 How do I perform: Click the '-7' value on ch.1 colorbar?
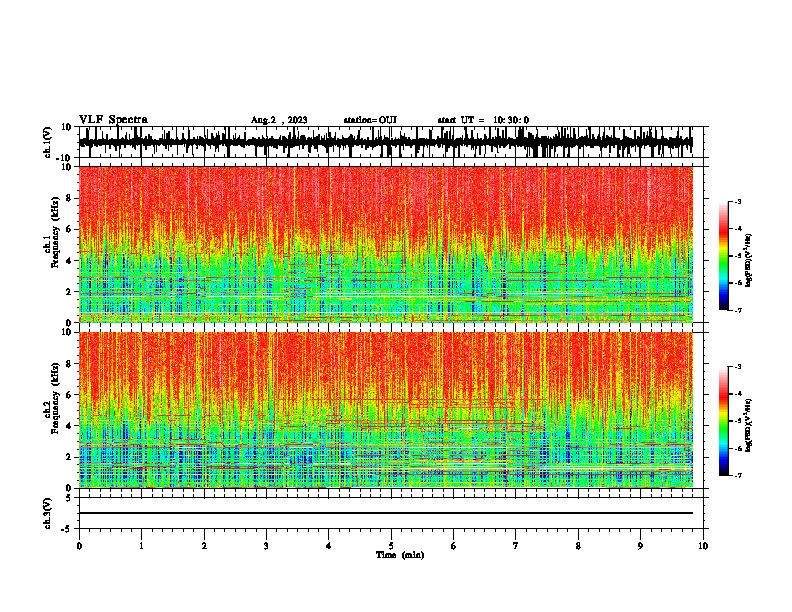pyautogui.click(x=737, y=310)
